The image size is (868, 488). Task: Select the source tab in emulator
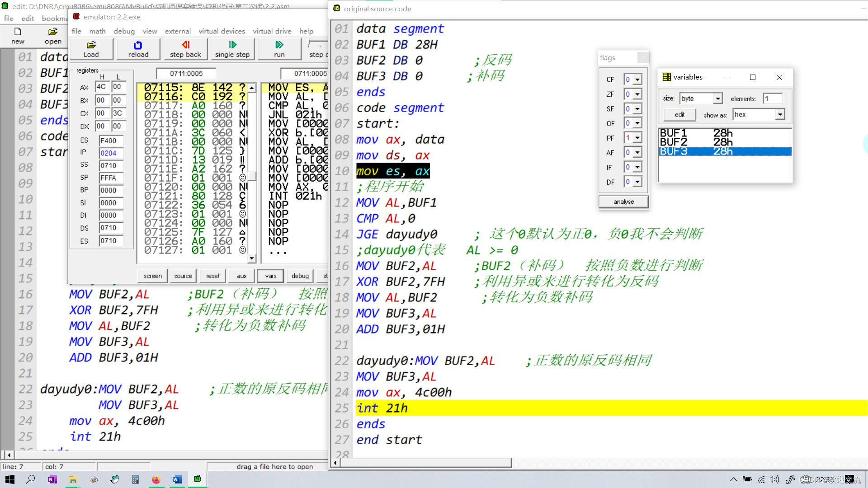pos(183,275)
